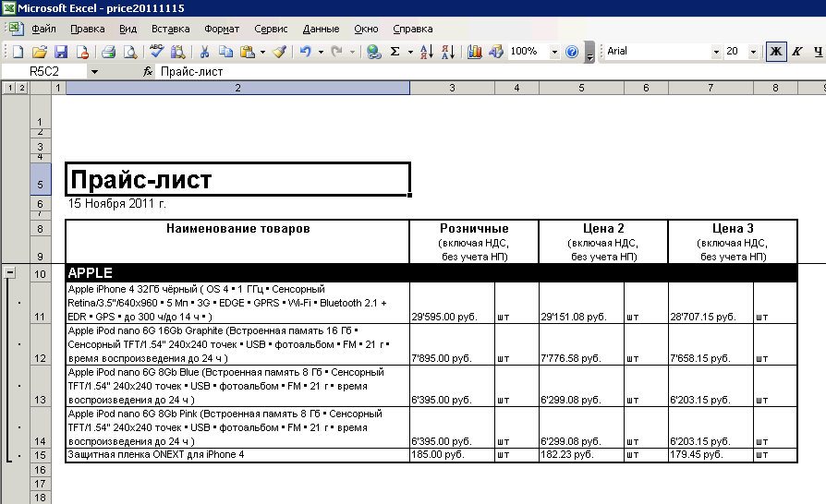Redo with the greyed arrow icon

click(336, 51)
